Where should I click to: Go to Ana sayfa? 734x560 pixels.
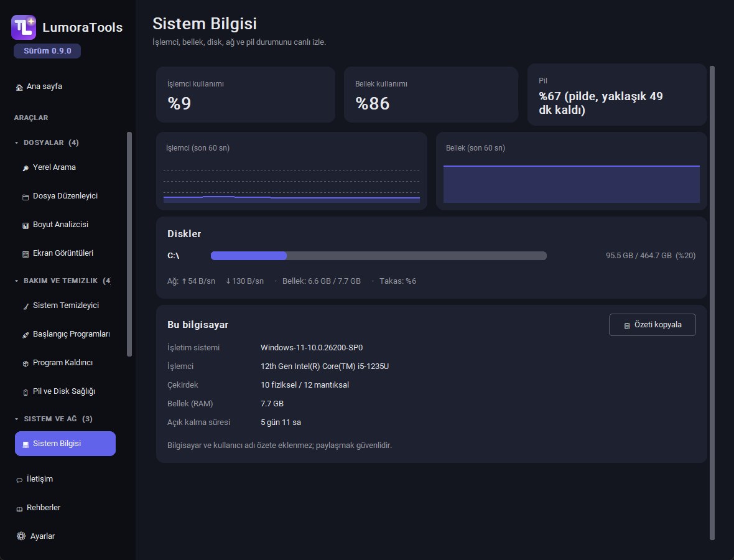65,86
